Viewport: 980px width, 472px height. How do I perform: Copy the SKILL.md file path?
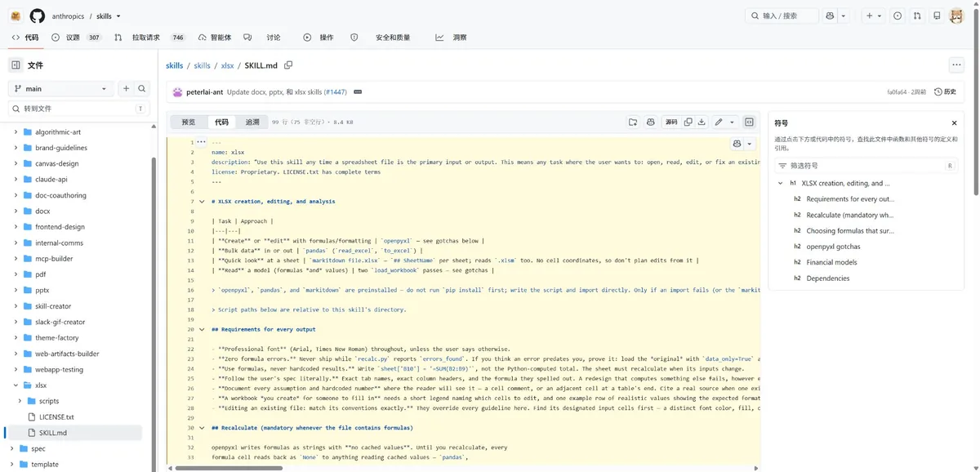pyautogui.click(x=288, y=65)
